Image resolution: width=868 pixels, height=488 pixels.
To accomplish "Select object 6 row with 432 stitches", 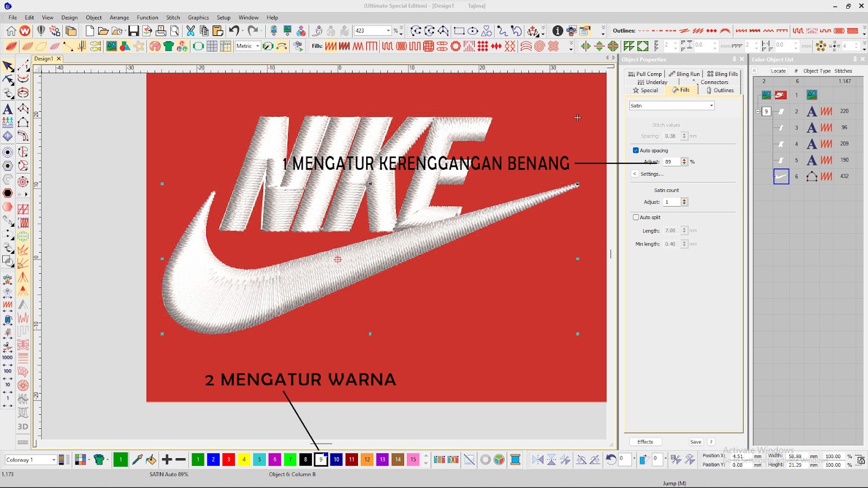I will [808, 176].
